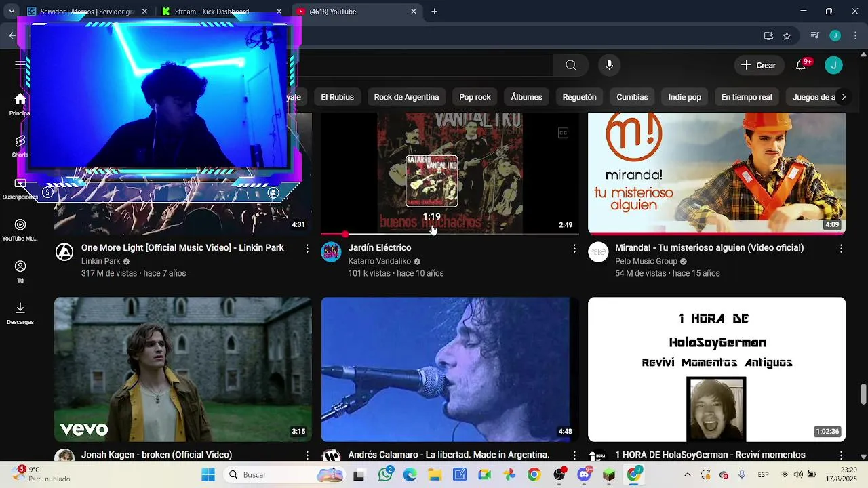Filter by Pop rock chip
The image size is (868, 488).
pos(475,97)
